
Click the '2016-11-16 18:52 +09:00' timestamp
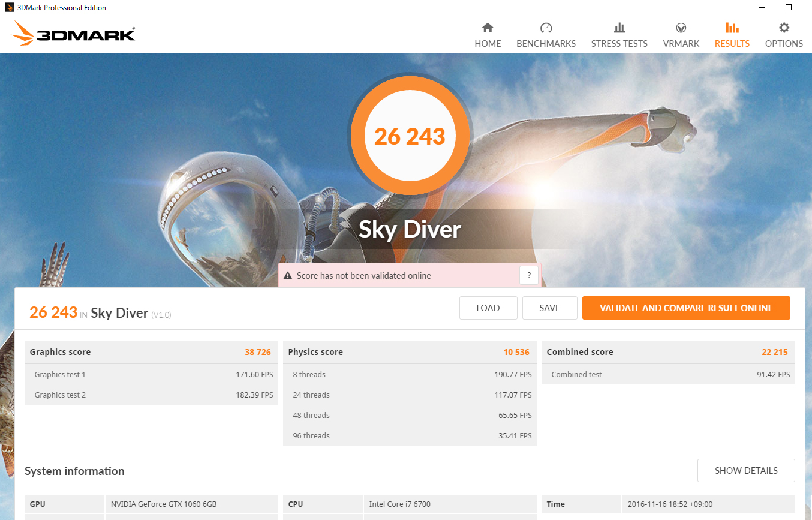point(670,504)
